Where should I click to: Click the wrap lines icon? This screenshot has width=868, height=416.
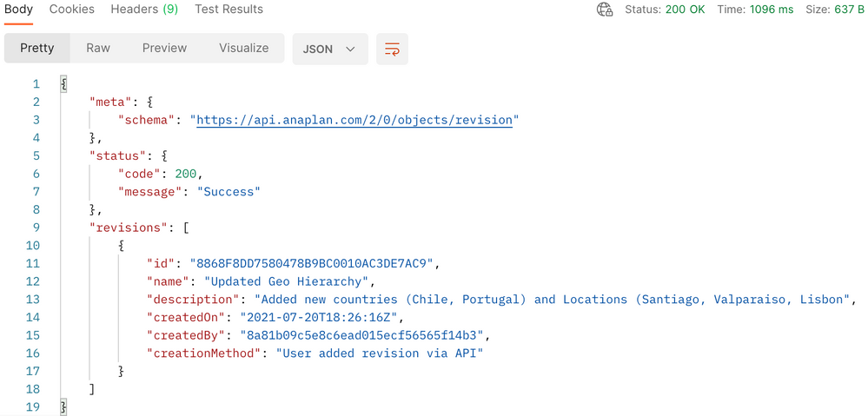(x=392, y=49)
